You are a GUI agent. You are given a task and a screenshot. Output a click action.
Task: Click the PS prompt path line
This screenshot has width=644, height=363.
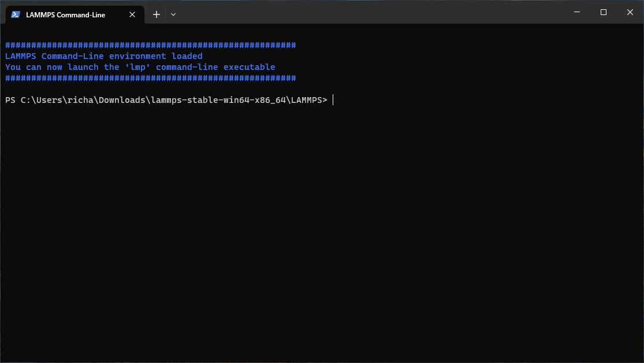pyautogui.click(x=166, y=100)
